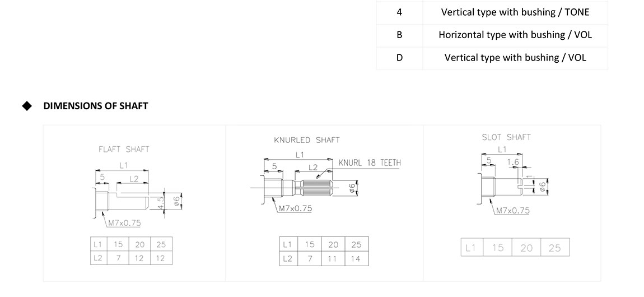Select the FLAFT SHAFT drawing title

tap(124, 149)
